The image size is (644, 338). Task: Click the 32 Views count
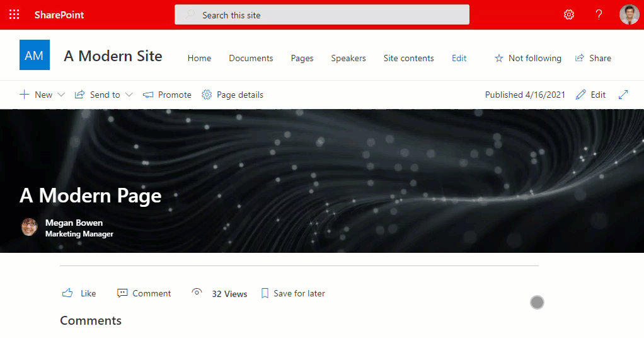[229, 294]
